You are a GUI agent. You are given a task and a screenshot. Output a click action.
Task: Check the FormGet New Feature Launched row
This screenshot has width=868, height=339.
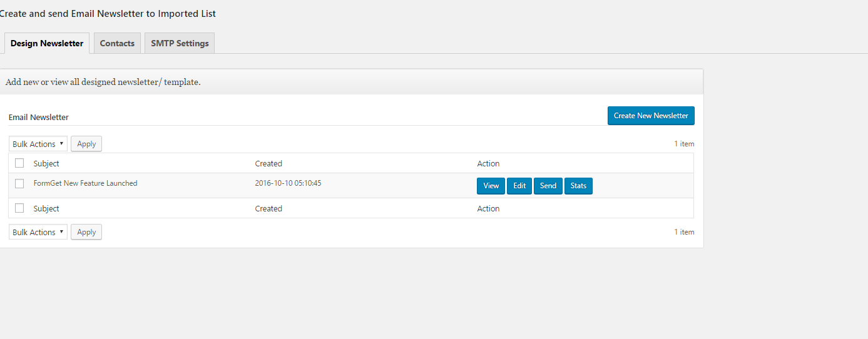click(19, 183)
